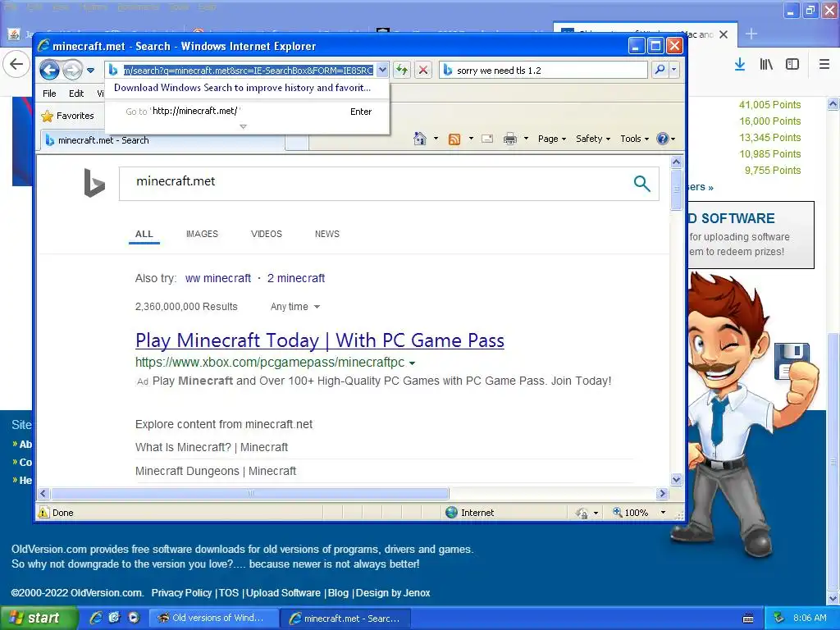Switch to the IMAGES results tab
840x630 pixels.
[x=202, y=234]
